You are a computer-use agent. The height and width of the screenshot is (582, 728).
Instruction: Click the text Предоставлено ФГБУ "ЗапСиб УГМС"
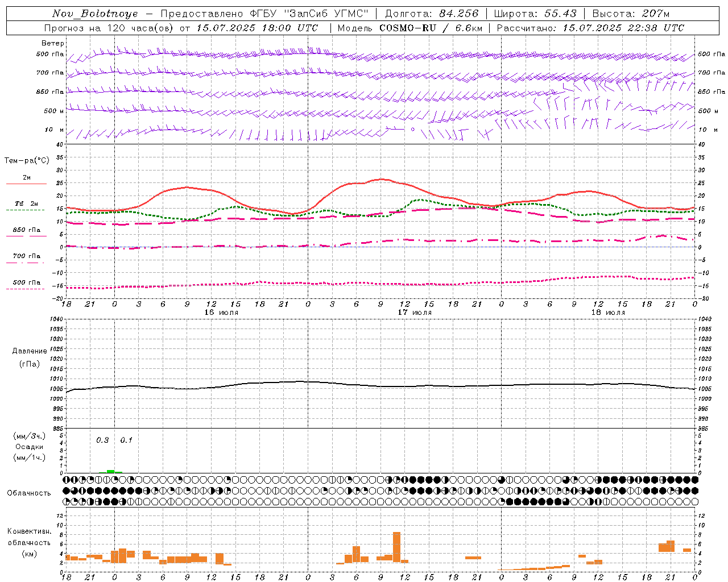click(x=264, y=14)
